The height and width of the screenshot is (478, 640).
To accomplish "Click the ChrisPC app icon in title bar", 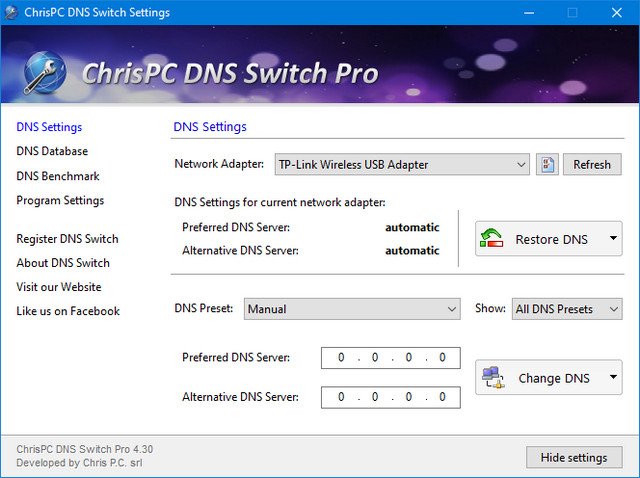I will tap(11, 12).
